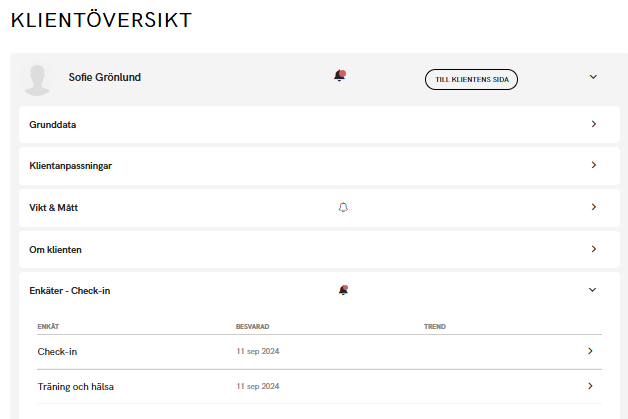Click the TREND column header

tap(434, 326)
